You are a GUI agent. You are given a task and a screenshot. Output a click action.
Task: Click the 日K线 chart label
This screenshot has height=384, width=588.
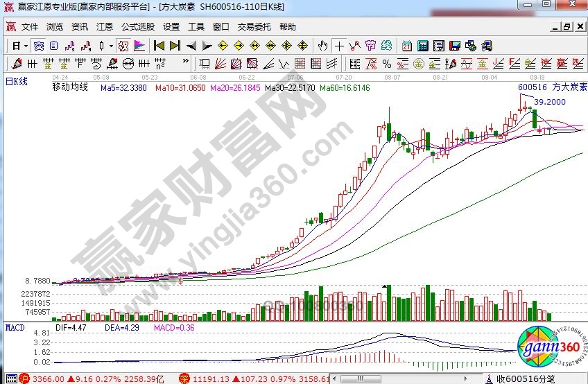pyautogui.click(x=17, y=81)
